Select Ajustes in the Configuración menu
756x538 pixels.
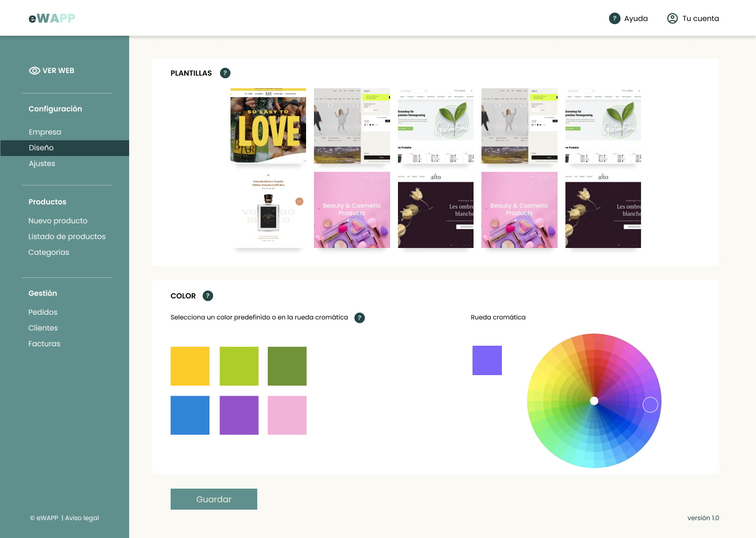coord(42,163)
